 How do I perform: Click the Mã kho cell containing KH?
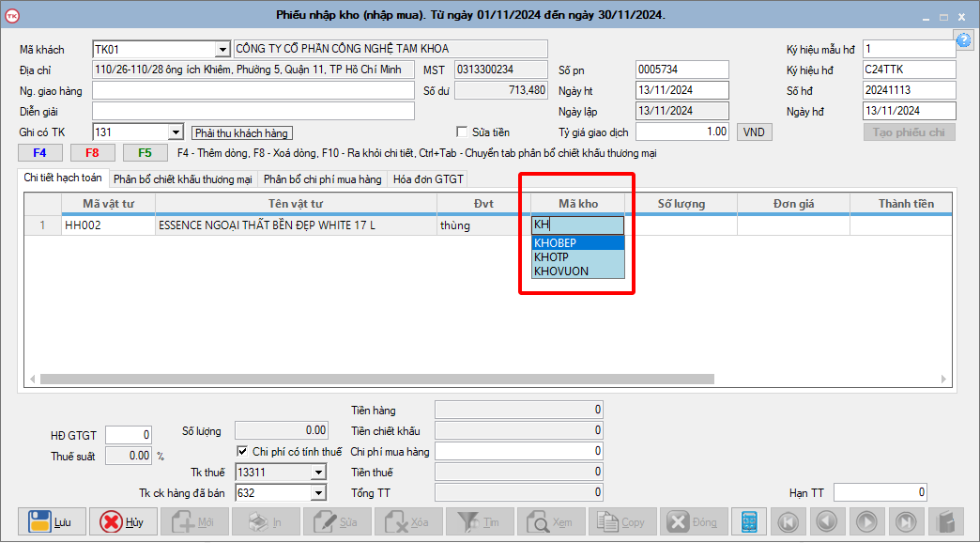(x=577, y=225)
